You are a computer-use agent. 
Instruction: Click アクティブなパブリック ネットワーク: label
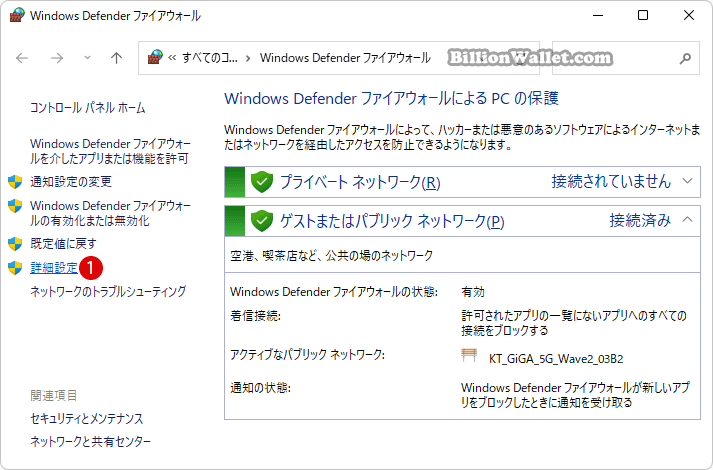307,355
